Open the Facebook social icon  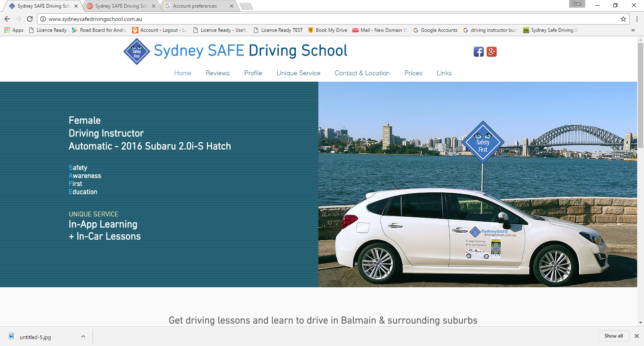(479, 52)
